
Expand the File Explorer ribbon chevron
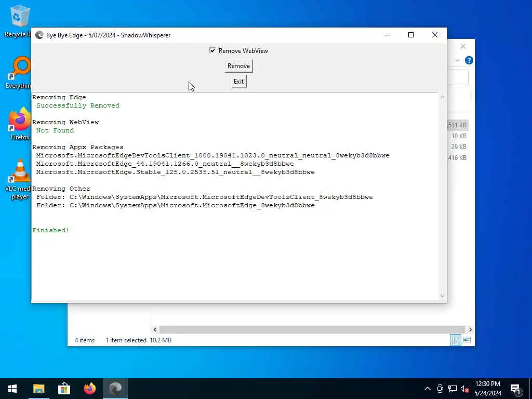457,60
